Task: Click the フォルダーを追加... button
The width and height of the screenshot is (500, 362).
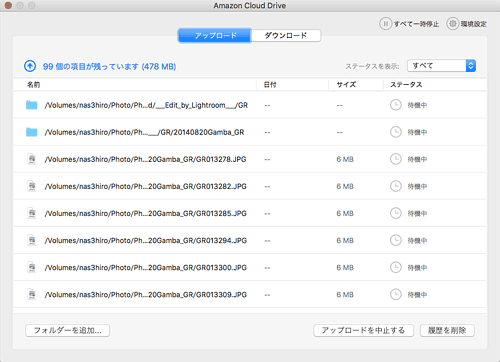Action: click(x=68, y=330)
